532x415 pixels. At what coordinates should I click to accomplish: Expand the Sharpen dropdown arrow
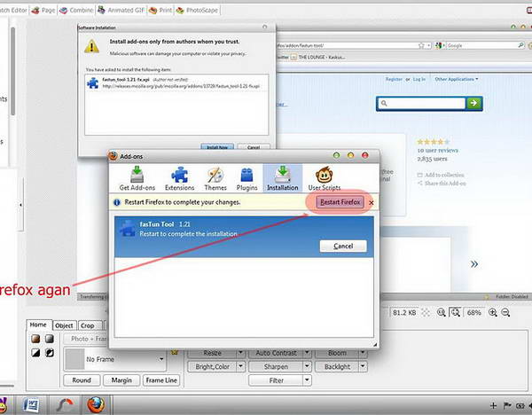pyautogui.click(x=307, y=367)
